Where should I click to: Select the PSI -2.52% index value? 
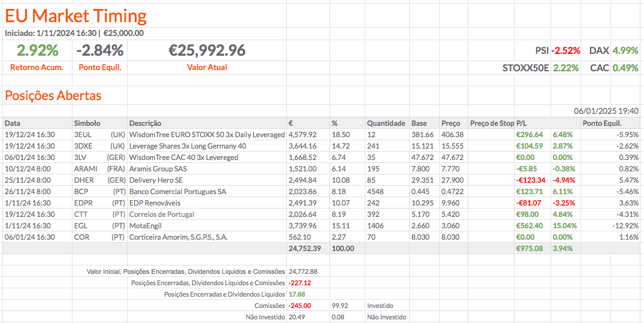(566, 51)
